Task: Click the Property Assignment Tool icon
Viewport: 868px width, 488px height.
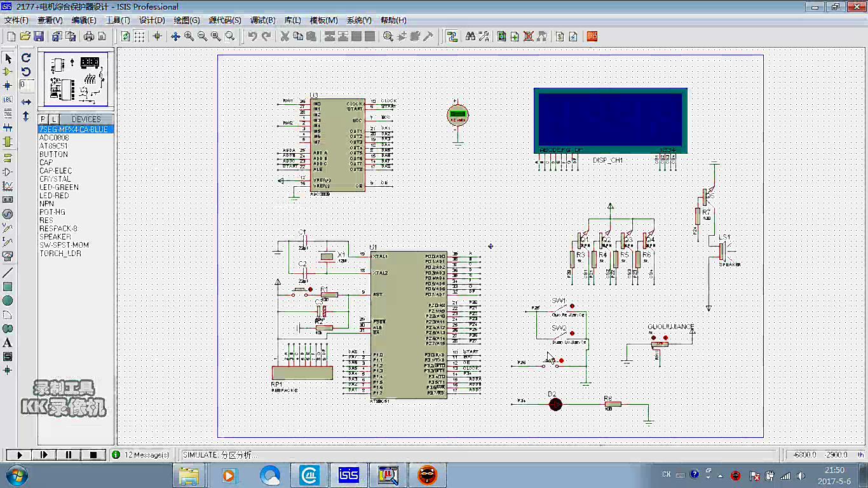Action: tap(484, 36)
